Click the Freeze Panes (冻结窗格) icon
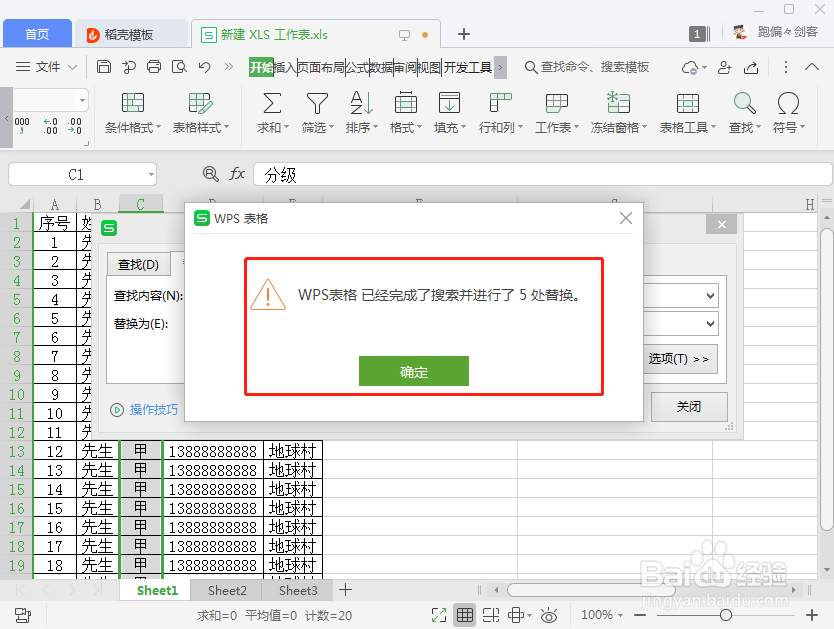 618,103
